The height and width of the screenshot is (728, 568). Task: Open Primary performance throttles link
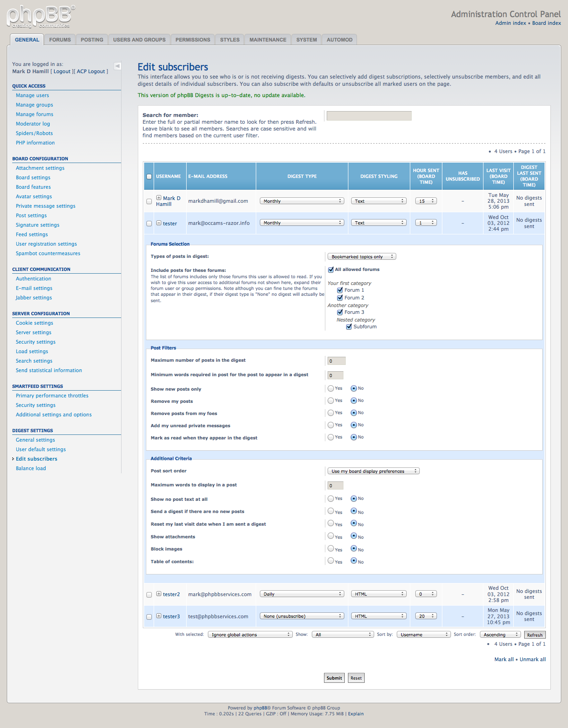coord(52,396)
